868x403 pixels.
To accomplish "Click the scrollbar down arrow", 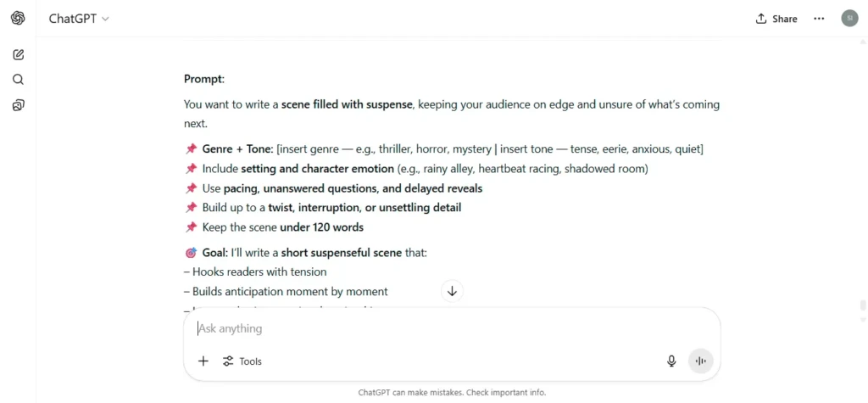I will pyautogui.click(x=862, y=320).
